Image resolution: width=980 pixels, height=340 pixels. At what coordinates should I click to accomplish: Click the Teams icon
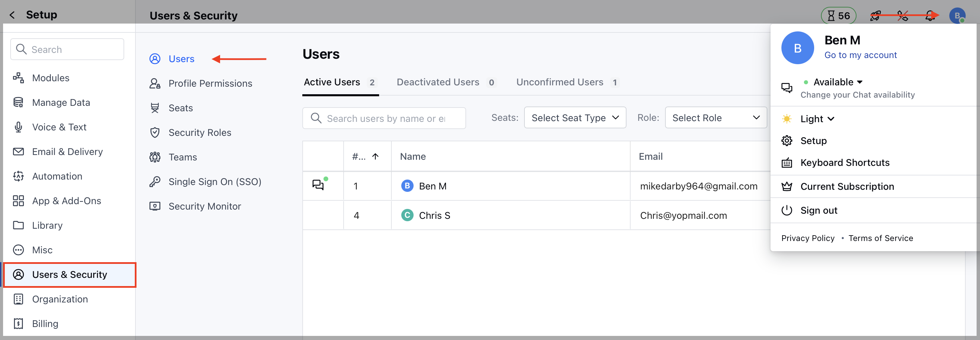pos(155,157)
